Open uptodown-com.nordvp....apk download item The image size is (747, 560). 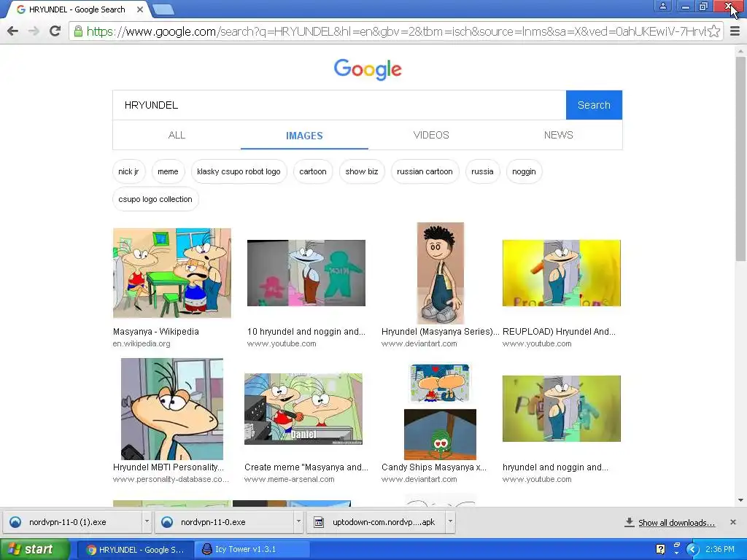[x=376, y=522]
